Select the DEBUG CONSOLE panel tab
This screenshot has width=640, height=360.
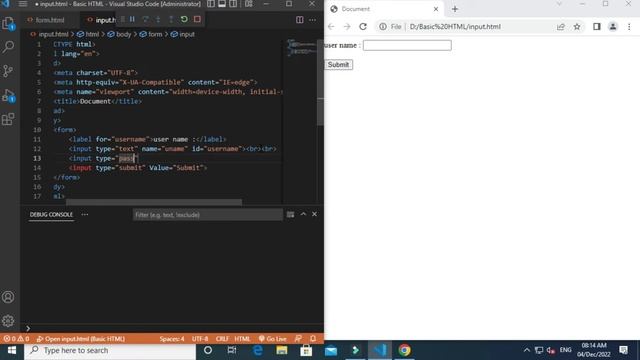(51, 214)
